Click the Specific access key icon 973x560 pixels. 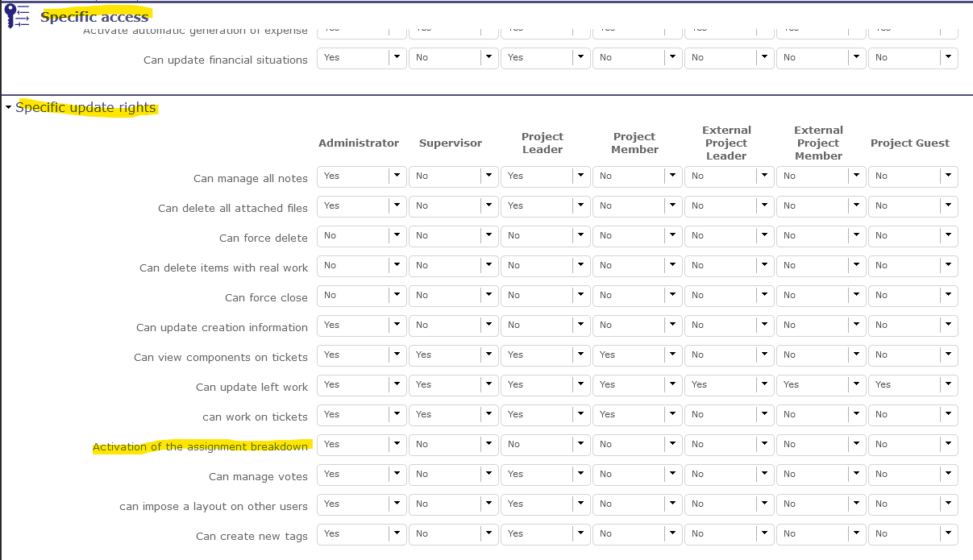click(17, 16)
